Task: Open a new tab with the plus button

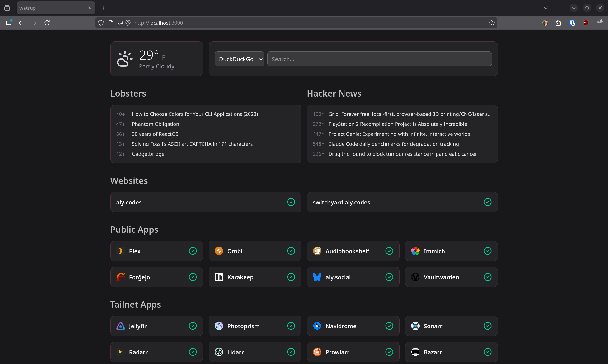Action: (103, 8)
